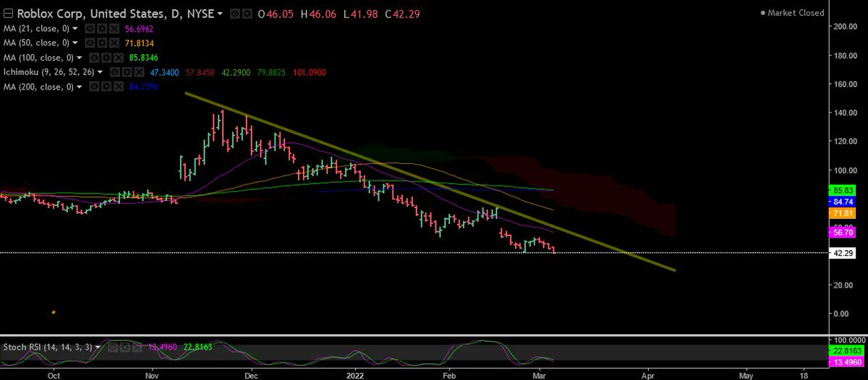The image size is (868, 380).
Task: Hide the Ichimoku indicator with the eye icon
Action: click(115, 72)
